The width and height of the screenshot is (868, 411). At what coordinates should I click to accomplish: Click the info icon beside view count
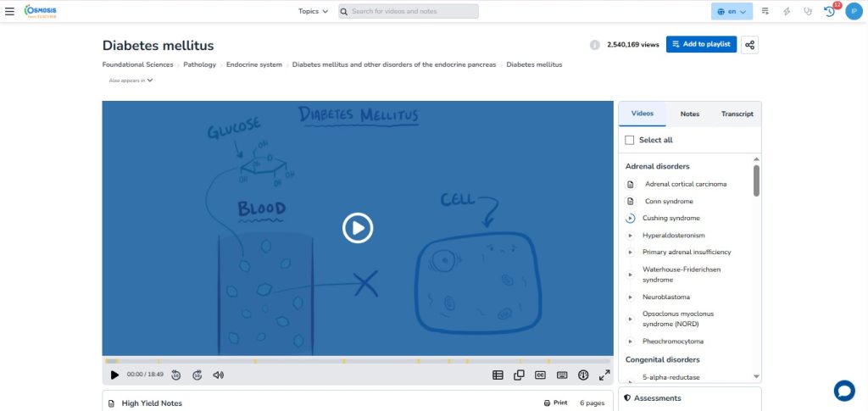(x=594, y=45)
